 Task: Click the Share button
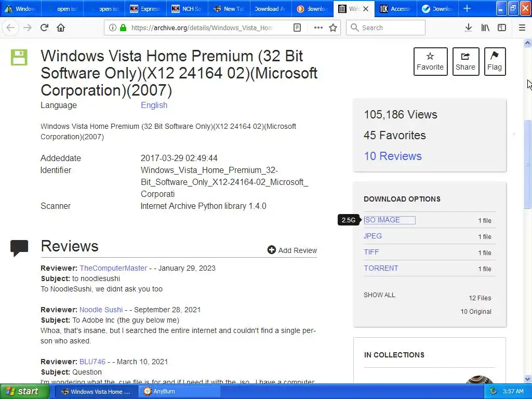pyautogui.click(x=465, y=61)
